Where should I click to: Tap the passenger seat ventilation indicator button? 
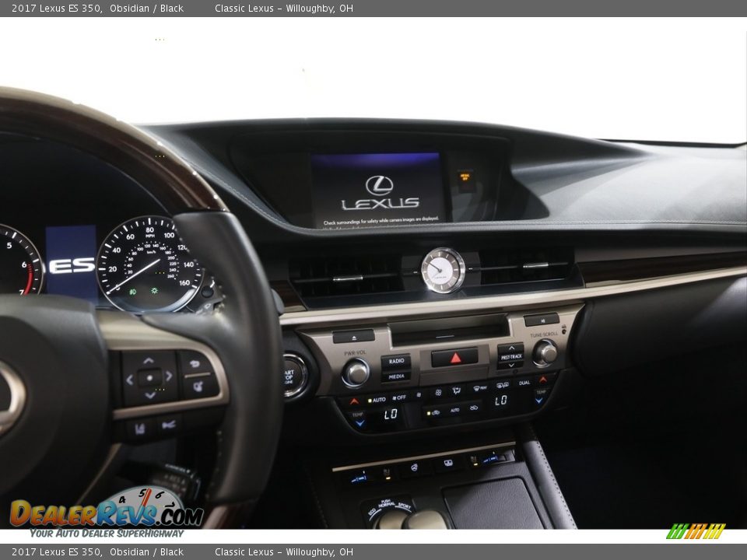tap(474, 460)
